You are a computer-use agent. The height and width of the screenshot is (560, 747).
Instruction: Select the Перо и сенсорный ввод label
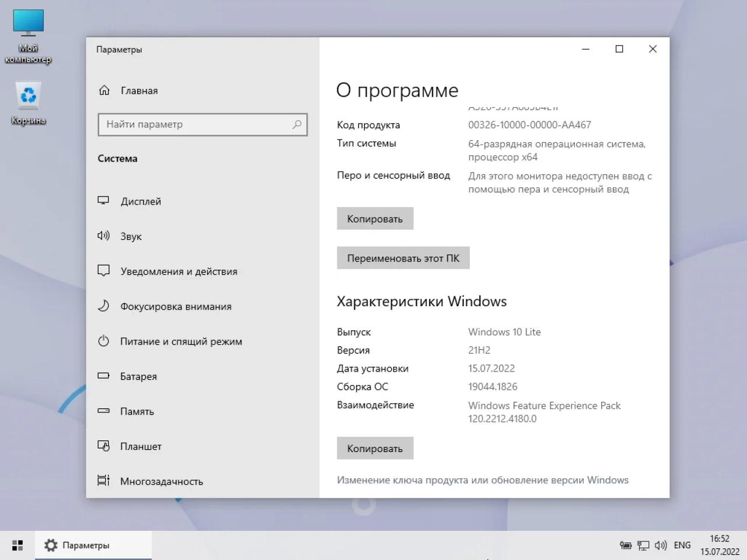(x=393, y=176)
